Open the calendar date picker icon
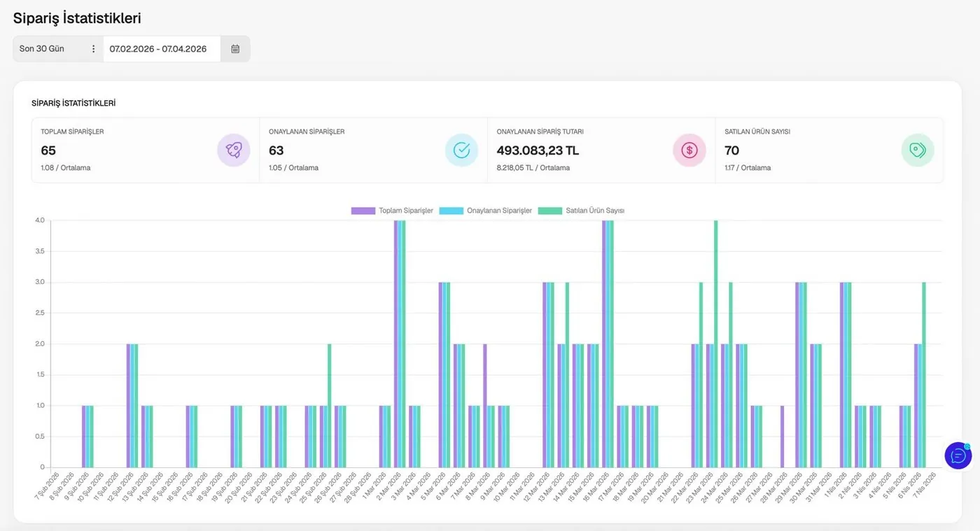Image resolution: width=980 pixels, height=531 pixels. pyautogui.click(x=235, y=49)
